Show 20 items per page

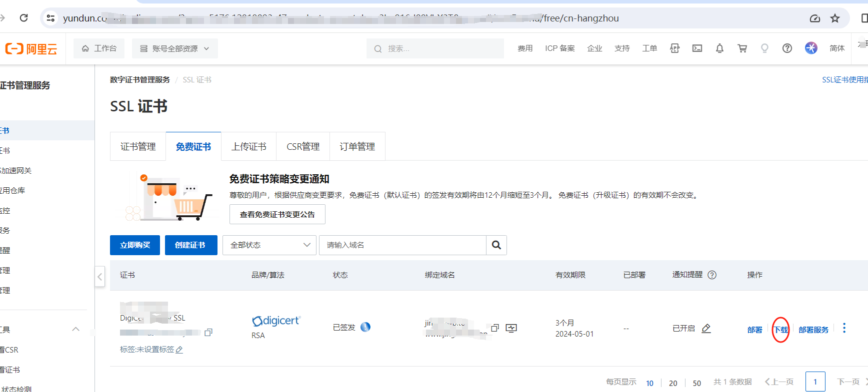(x=673, y=383)
